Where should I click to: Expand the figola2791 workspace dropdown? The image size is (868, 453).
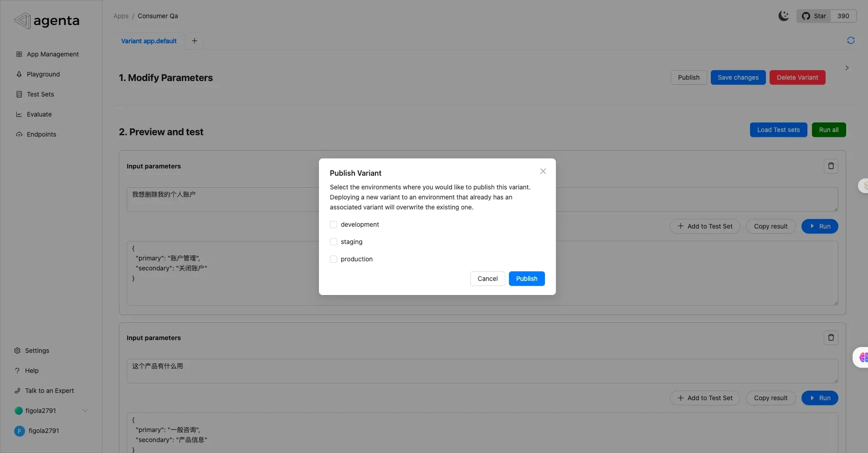[x=85, y=411]
